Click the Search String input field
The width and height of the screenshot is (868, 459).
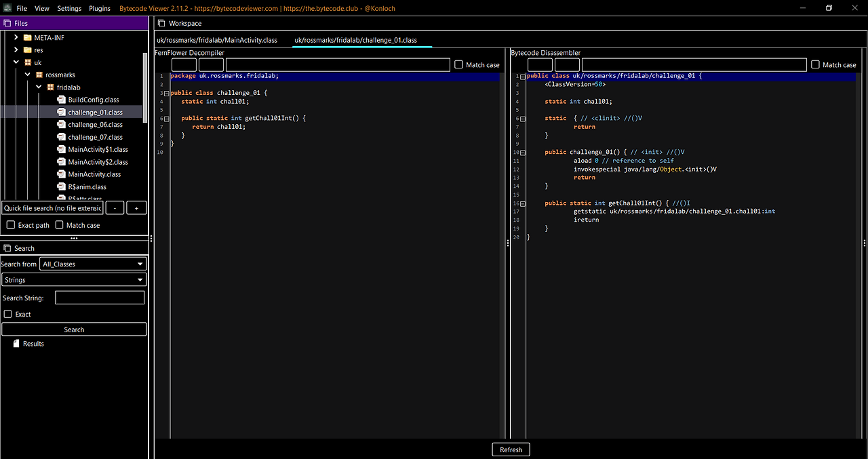pos(100,298)
